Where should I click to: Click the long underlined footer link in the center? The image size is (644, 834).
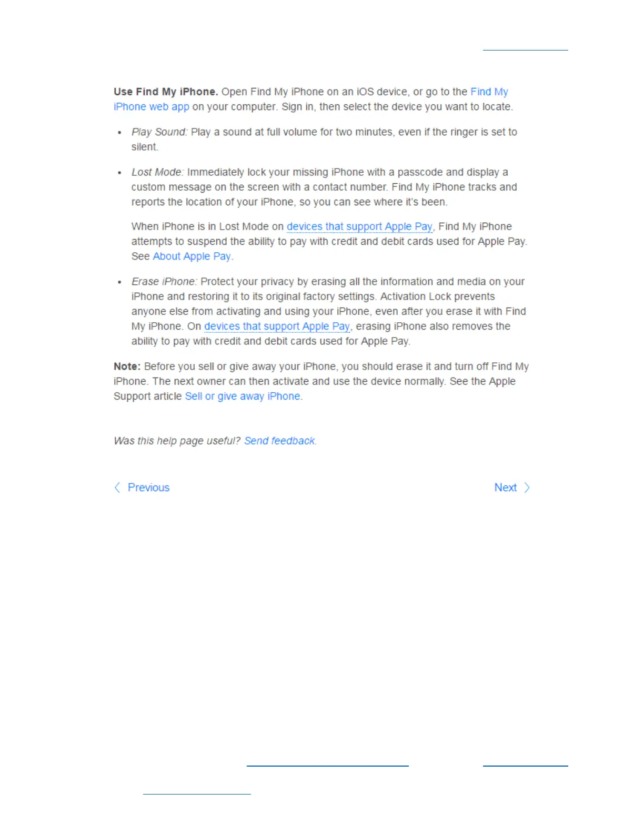click(328, 765)
